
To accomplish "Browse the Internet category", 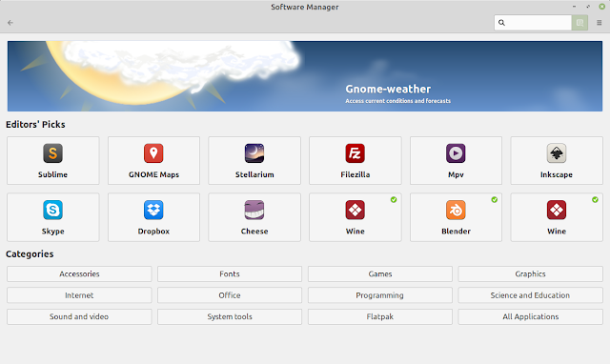I will [79, 295].
